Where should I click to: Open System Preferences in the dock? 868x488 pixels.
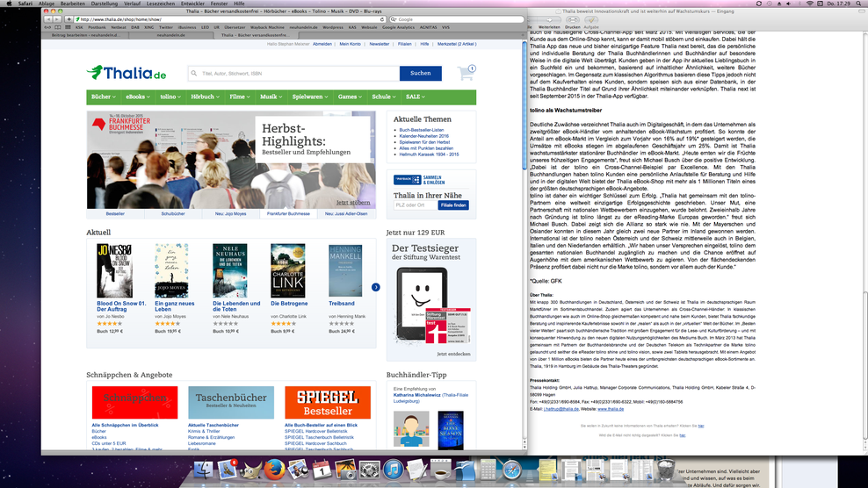point(369,470)
